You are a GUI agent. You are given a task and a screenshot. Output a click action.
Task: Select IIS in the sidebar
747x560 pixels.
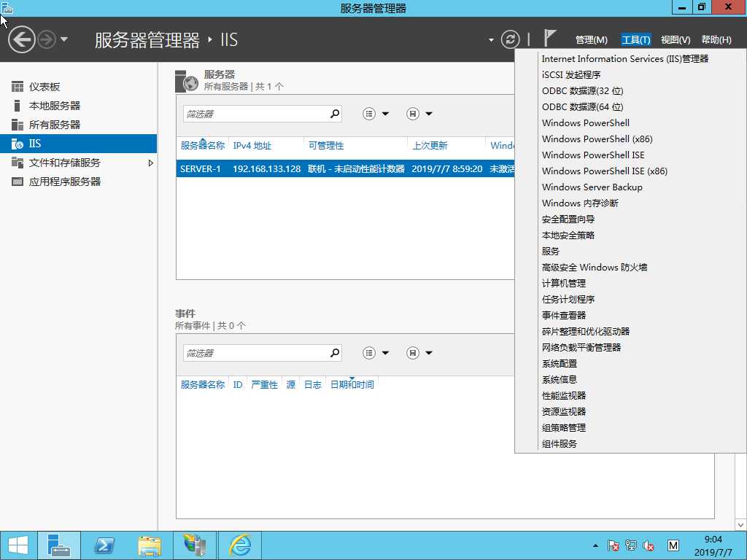tap(78, 144)
